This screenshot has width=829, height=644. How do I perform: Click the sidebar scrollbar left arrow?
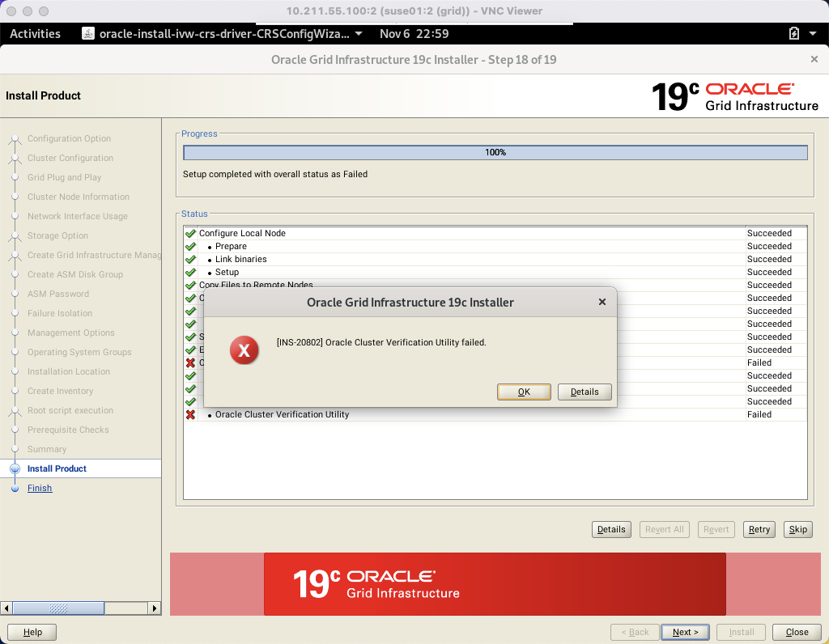(x=6, y=608)
